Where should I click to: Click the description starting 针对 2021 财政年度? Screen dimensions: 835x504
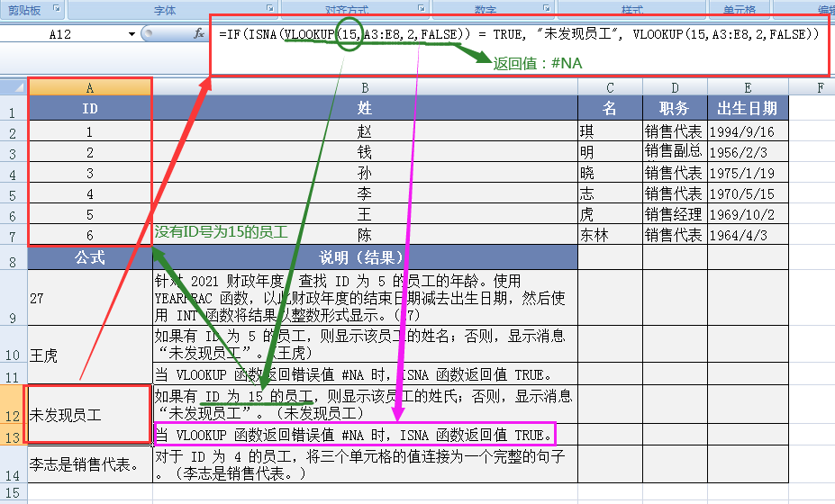coord(365,298)
